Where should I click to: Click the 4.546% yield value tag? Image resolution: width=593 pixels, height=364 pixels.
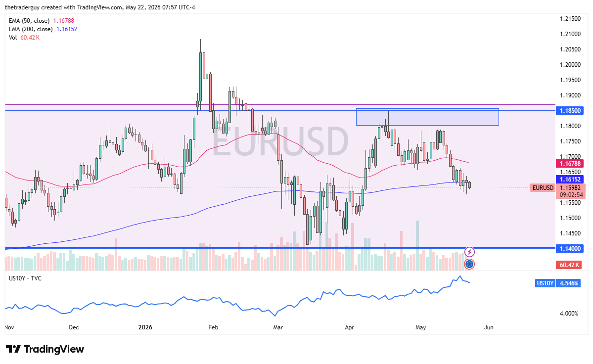coord(568,283)
